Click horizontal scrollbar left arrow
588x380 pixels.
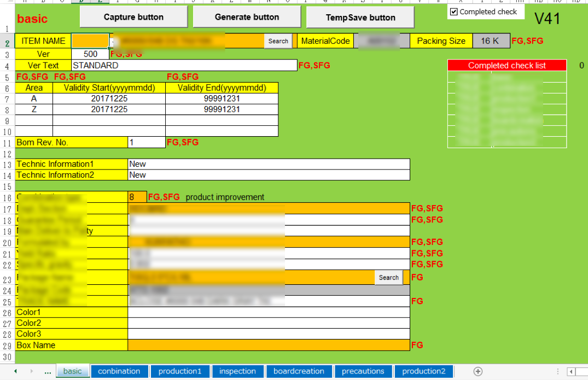point(571,372)
